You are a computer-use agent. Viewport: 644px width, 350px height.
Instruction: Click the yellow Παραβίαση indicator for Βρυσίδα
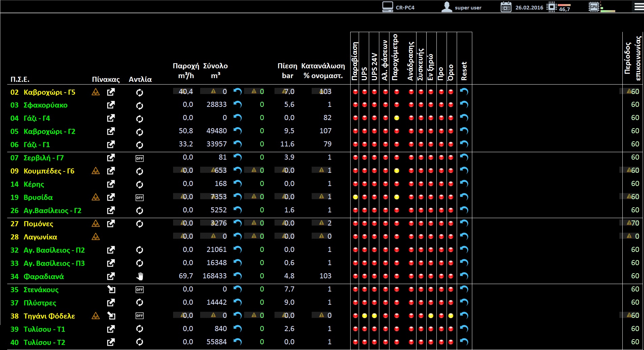point(355,197)
